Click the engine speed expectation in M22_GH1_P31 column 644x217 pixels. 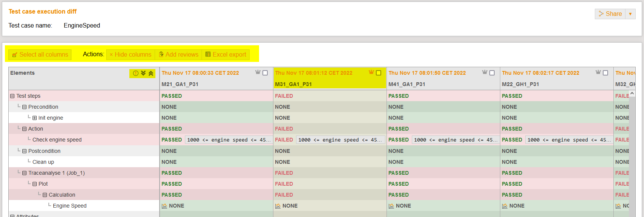(569, 140)
